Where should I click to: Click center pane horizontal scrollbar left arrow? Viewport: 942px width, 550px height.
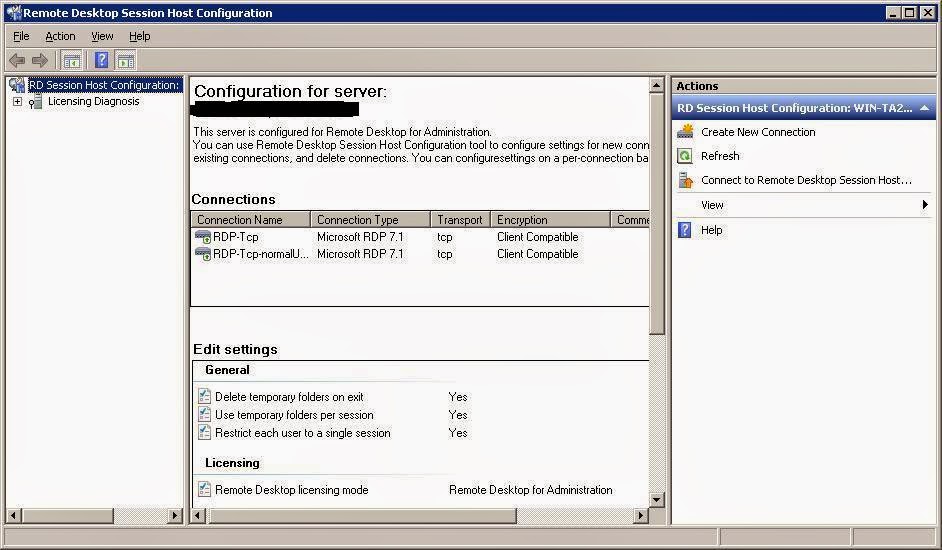coord(198,515)
